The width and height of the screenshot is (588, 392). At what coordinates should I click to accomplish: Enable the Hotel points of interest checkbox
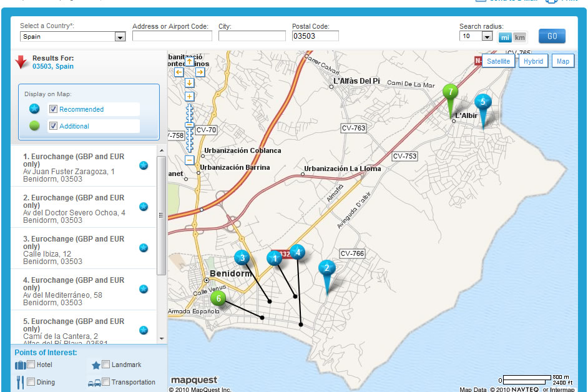[31, 365]
